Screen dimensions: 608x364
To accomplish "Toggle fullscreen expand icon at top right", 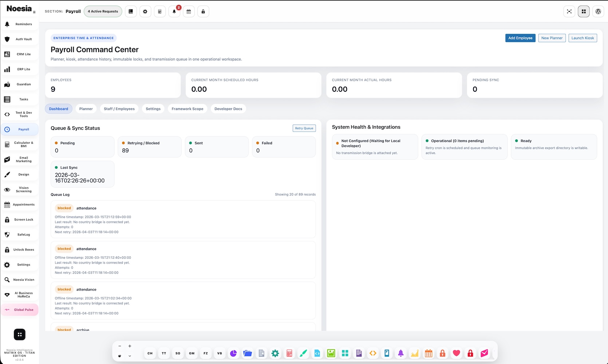I will (569, 11).
